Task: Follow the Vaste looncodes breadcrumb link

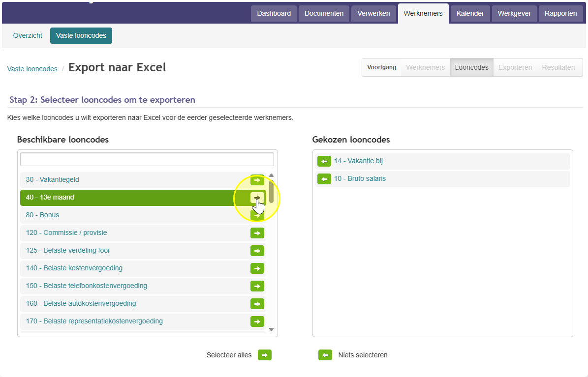Action: click(x=32, y=69)
